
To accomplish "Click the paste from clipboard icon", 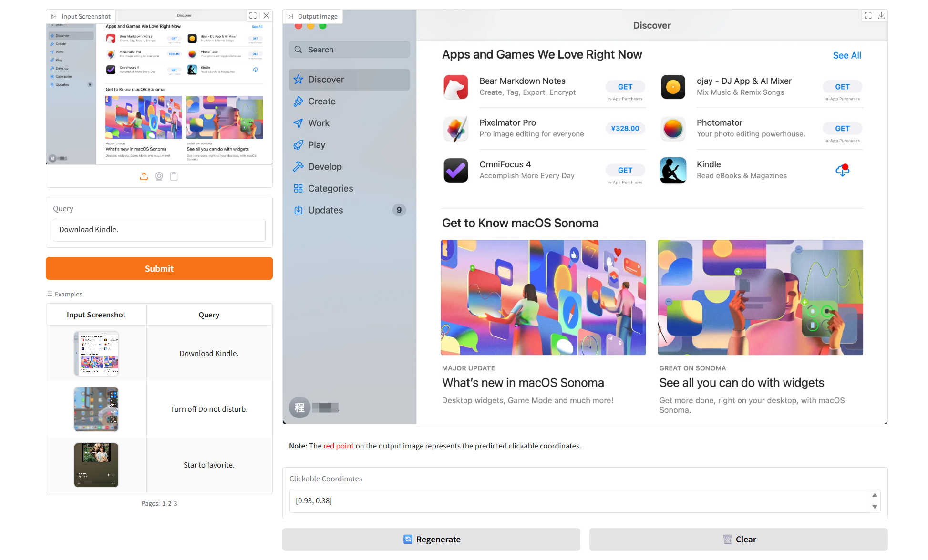I will point(174,176).
